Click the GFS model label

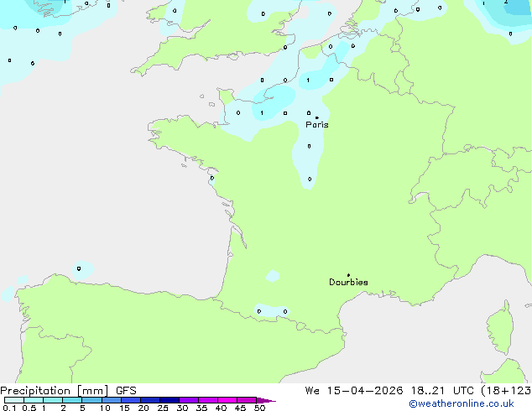[x=126, y=391]
